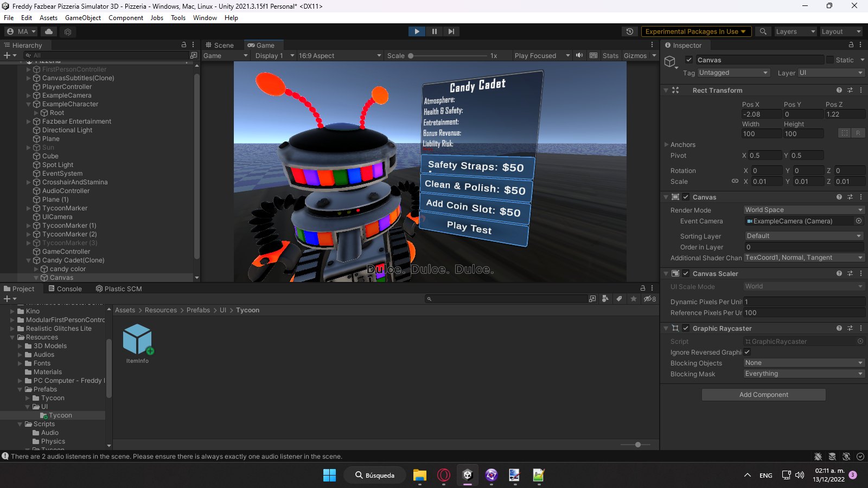Disable the Canvas component checkbox

[686, 197]
